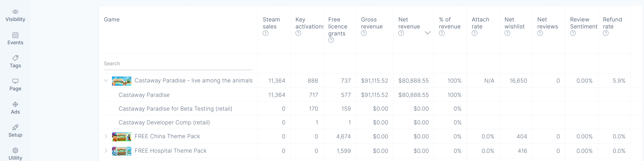Expand the FREE Hospital Theme Pack row
This screenshot has width=644, height=161.
(x=106, y=151)
